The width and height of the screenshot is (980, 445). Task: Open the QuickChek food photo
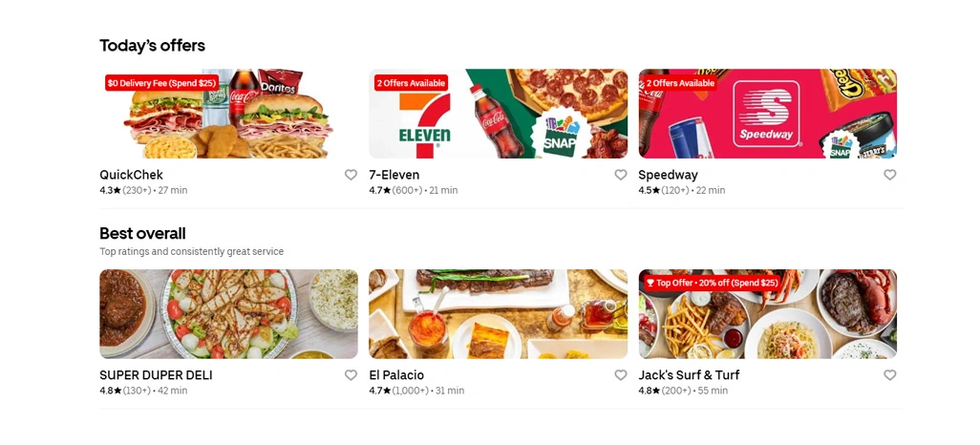(x=228, y=114)
